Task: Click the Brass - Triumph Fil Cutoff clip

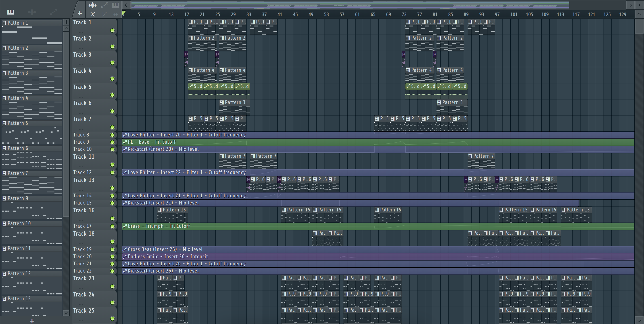Action: pos(159,226)
